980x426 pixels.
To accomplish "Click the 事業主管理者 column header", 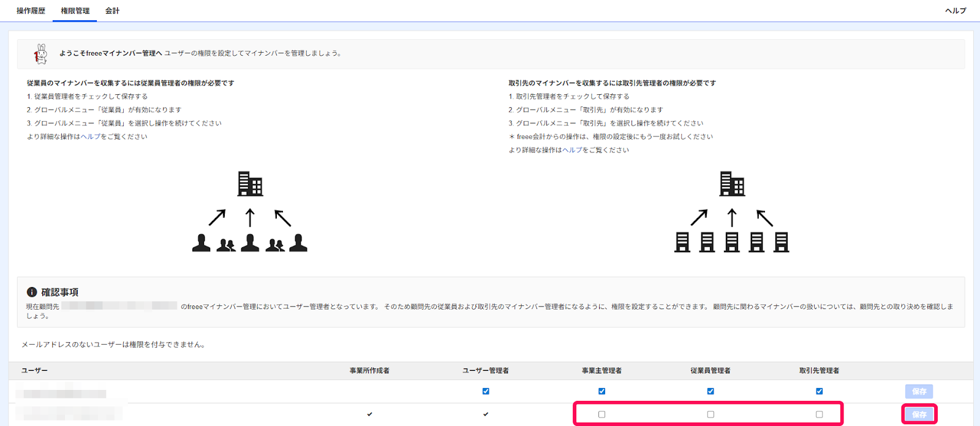I will point(601,370).
